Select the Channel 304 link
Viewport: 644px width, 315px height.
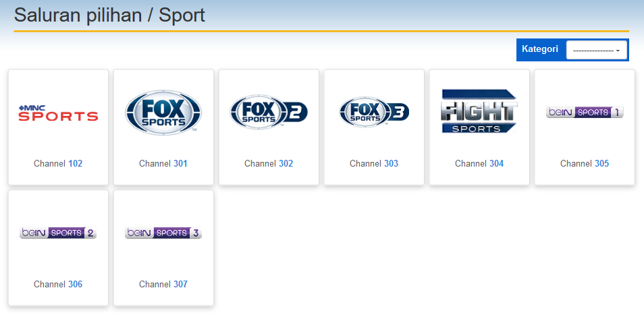click(x=479, y=164)
